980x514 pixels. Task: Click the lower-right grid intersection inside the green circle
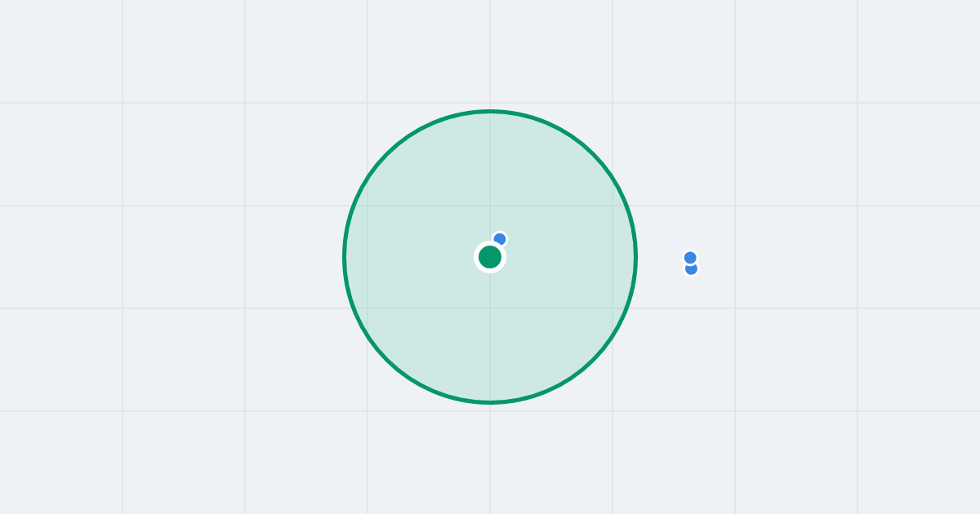click(612, 308)
